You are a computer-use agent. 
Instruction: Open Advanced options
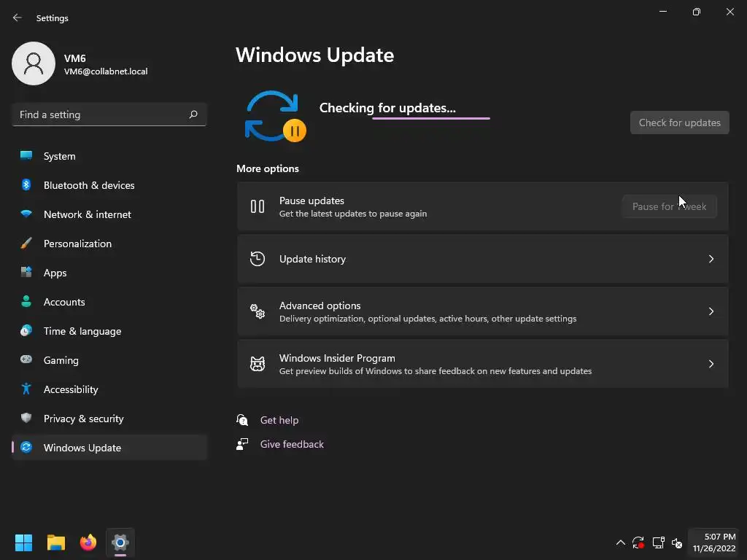pos(483,311)
